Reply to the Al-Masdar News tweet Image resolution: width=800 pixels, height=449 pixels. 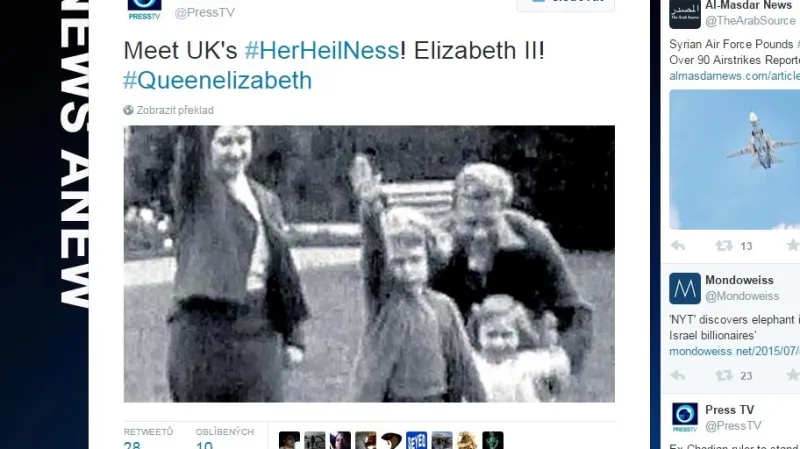pos(678,246)
